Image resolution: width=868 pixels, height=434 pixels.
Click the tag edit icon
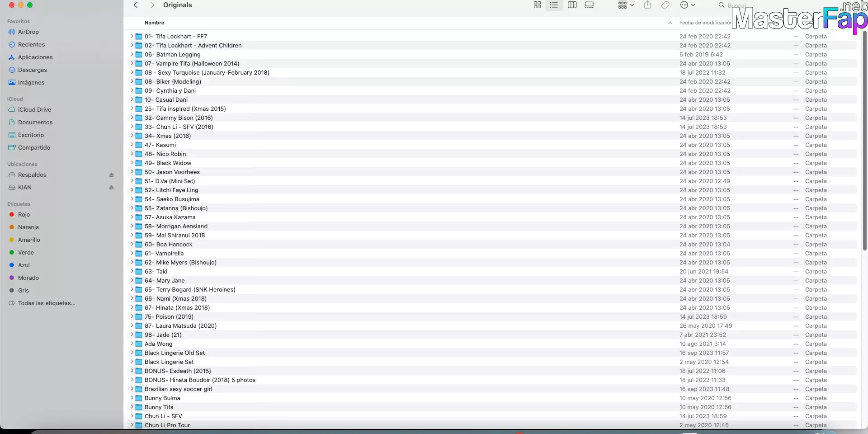click(665, 5)
